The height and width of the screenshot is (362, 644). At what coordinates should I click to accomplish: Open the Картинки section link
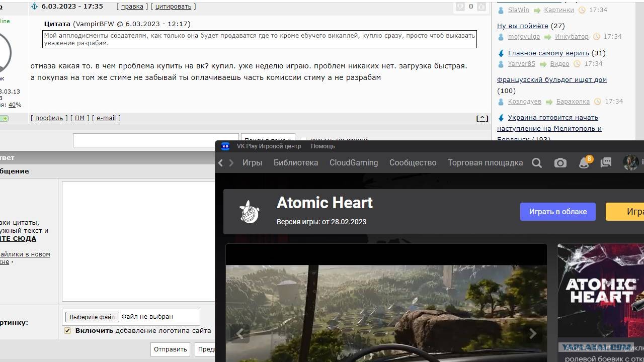(x=559, y=10)
